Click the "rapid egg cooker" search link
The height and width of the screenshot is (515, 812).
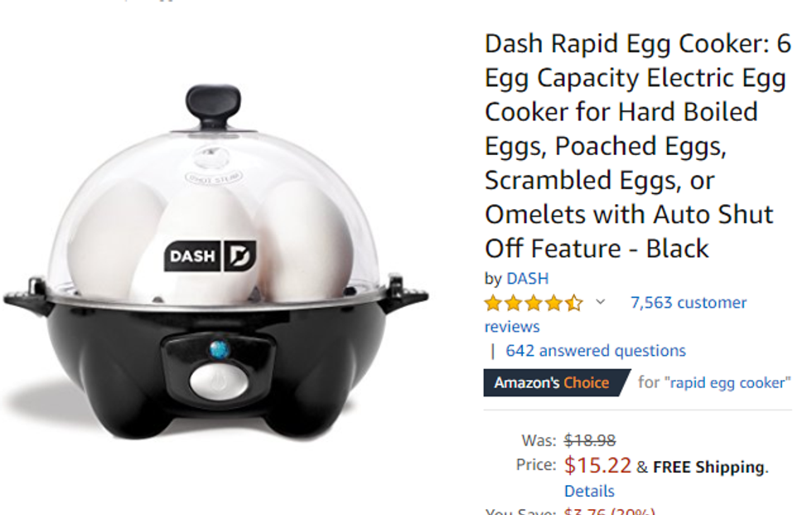[727, 382]
